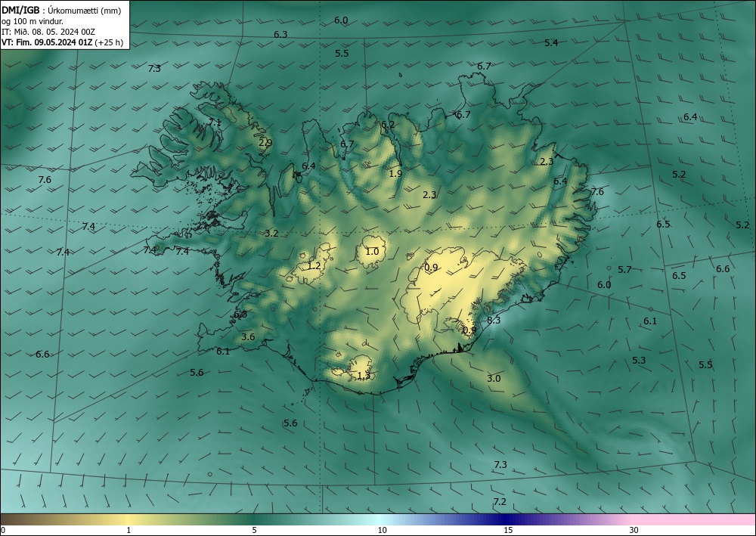Image resolution: width=756 pixels, height=536 pixels.
Task: Click the 5.3 value in the southeastern sea
Action: 638,361
